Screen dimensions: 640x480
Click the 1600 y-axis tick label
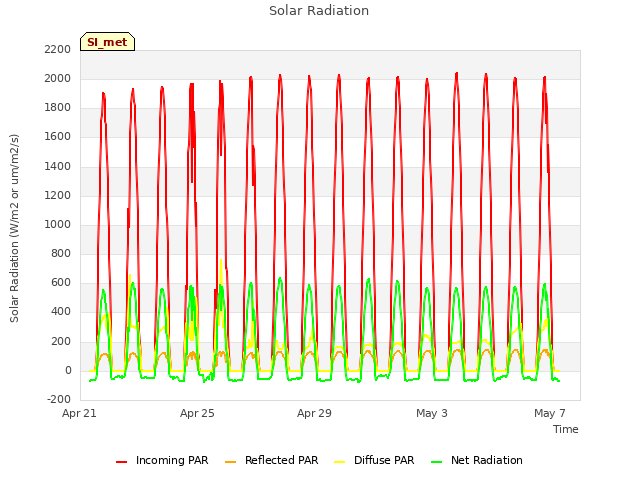click(x=58, y=136)
